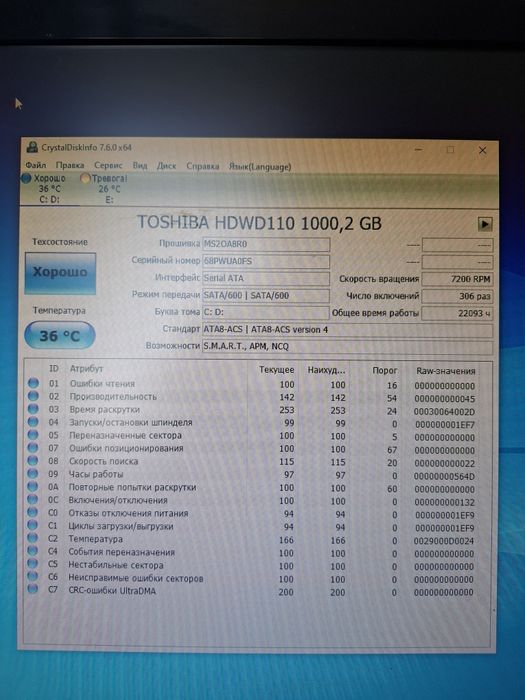Click status dot for Неисправимые ошибки секторов

(33, 576)
